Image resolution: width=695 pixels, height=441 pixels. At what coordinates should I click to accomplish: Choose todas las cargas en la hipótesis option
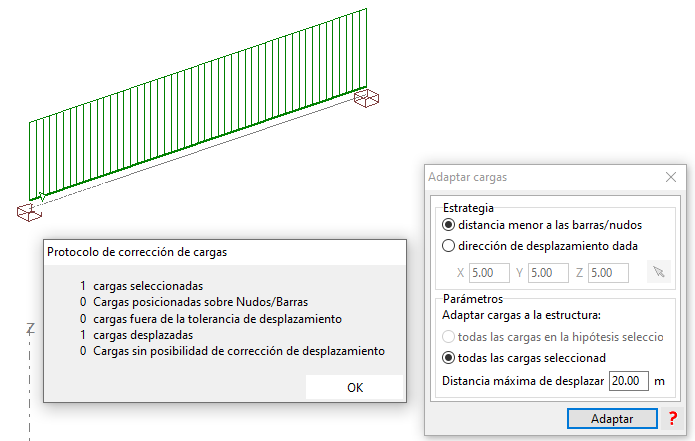(553, 337)
